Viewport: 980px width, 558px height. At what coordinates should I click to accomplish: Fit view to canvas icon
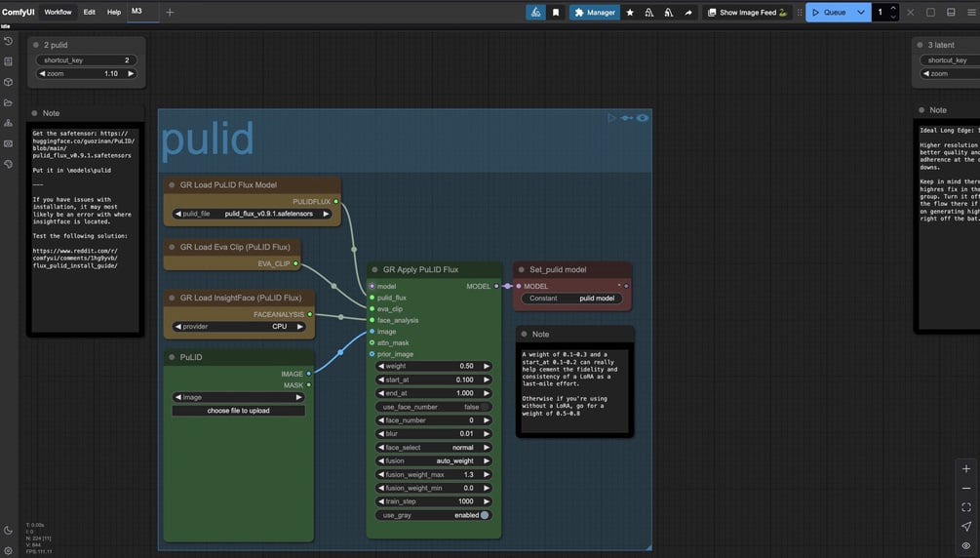[x=966, y=507]
